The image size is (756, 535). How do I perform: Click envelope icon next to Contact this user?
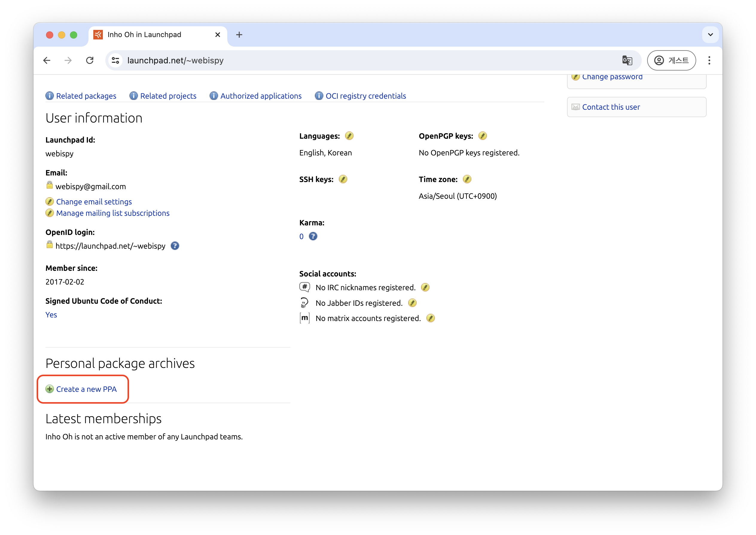[x=575, y=107]
